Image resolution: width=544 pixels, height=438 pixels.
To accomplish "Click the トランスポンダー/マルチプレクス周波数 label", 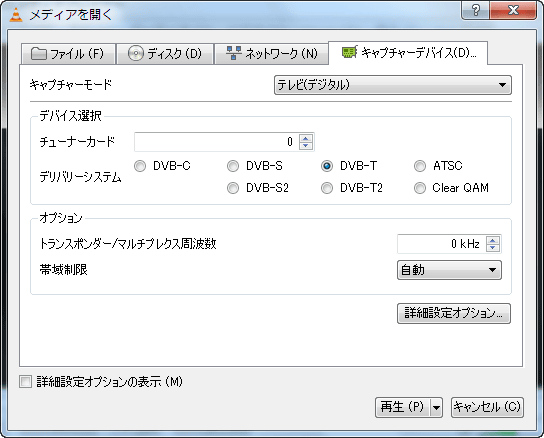I will pos(128,244).
